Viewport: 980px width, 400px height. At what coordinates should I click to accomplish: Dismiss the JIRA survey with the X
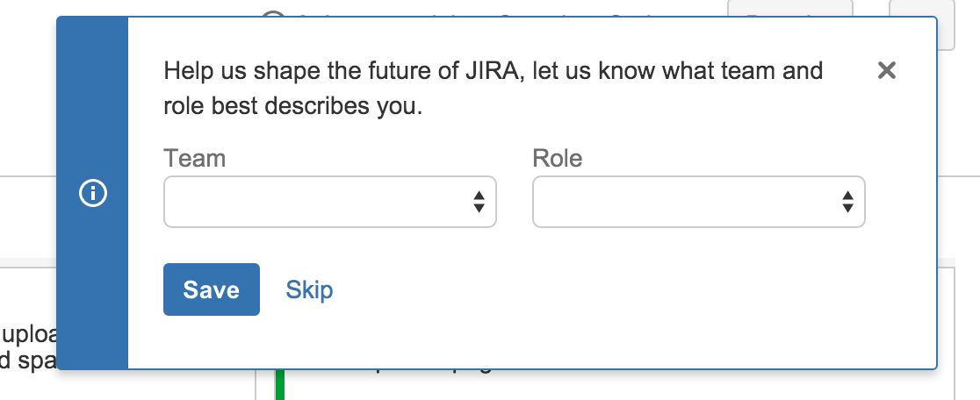tap(887, 71)
